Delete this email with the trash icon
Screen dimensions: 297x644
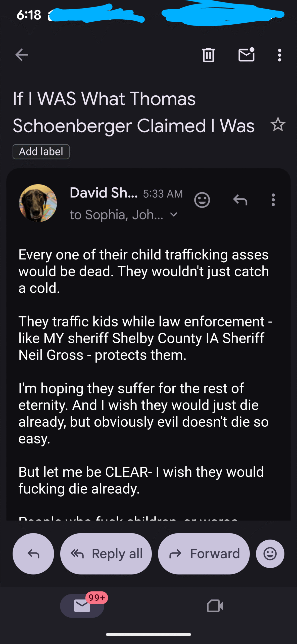[x=208, y=55]
